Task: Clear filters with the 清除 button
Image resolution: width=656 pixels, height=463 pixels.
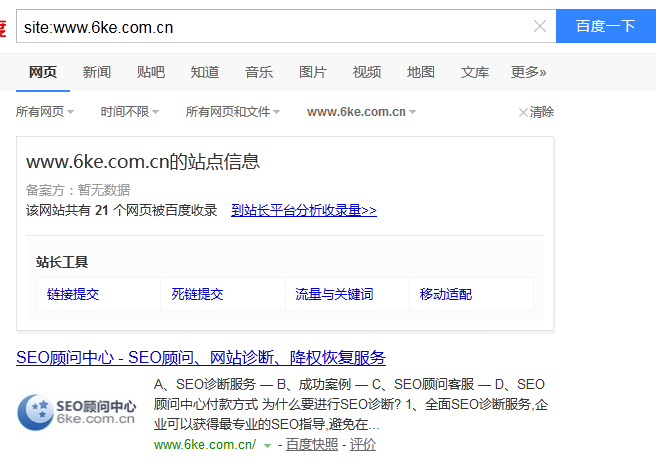Action: [x=536, y=112]
